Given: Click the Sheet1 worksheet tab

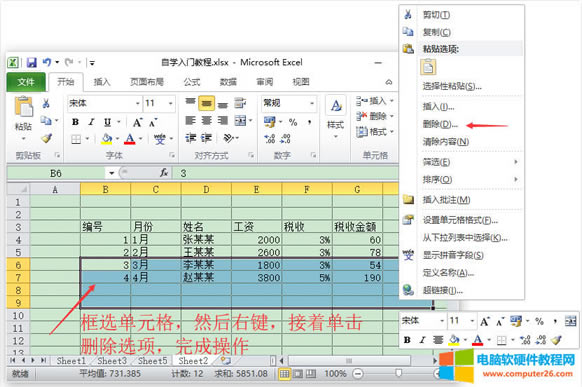Looking at the screenshot, I should point(71,361).
